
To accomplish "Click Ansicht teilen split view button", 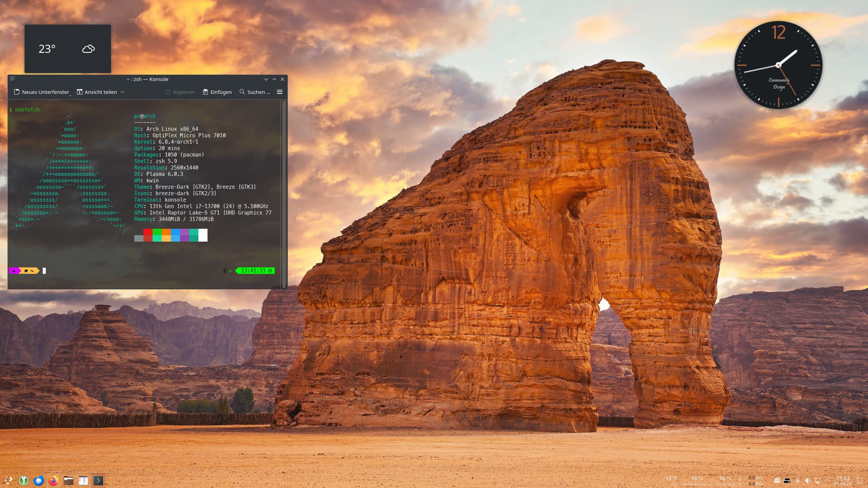I will point(97,92).
